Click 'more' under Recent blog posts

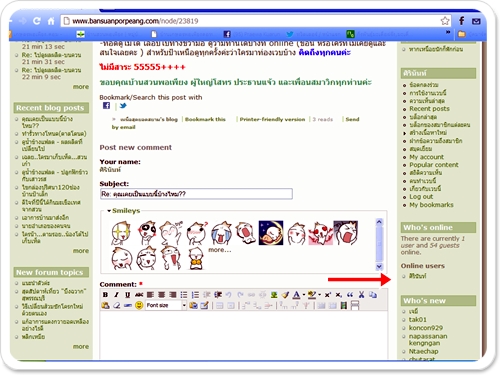coord(81,251)
